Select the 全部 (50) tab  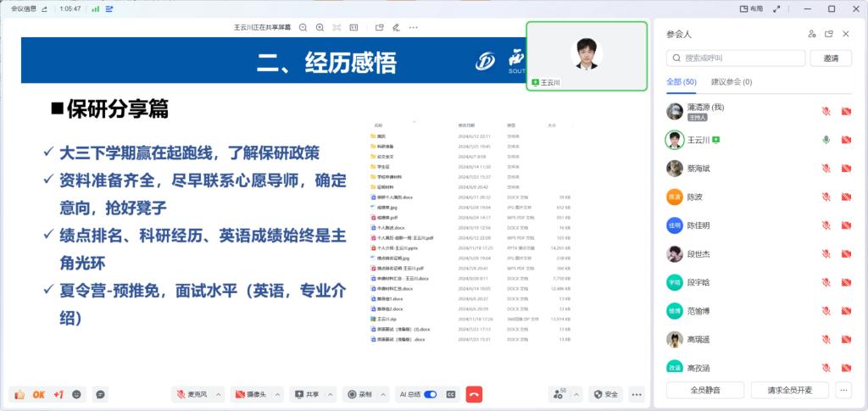(x=681, y=82)
